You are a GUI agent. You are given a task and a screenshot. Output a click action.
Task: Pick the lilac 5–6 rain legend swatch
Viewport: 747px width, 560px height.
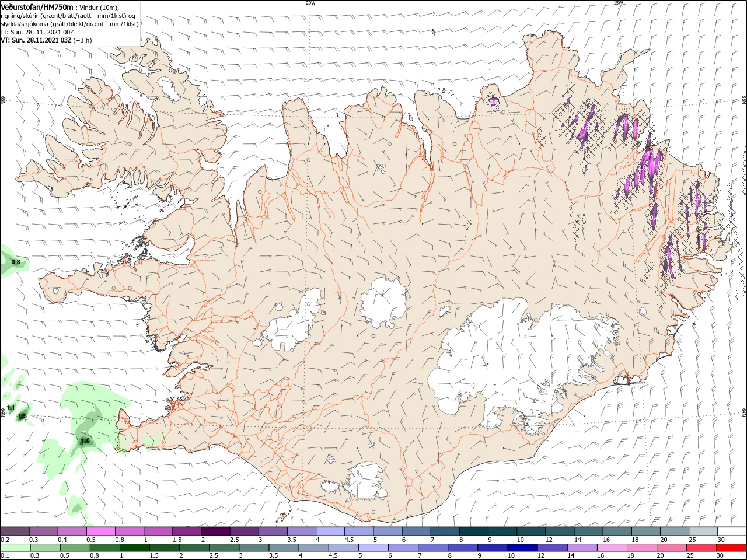click(372, 548)
